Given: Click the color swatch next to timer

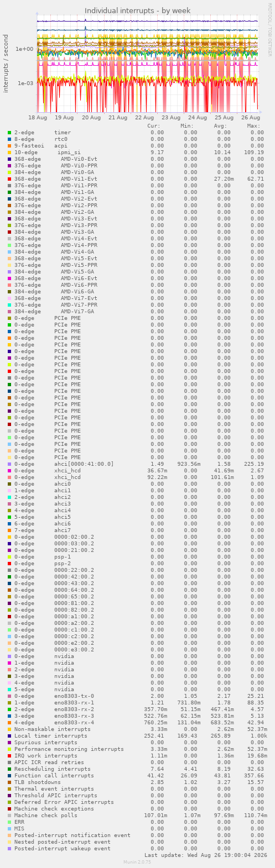Looking at the screenshot, I should pos(9,133).
